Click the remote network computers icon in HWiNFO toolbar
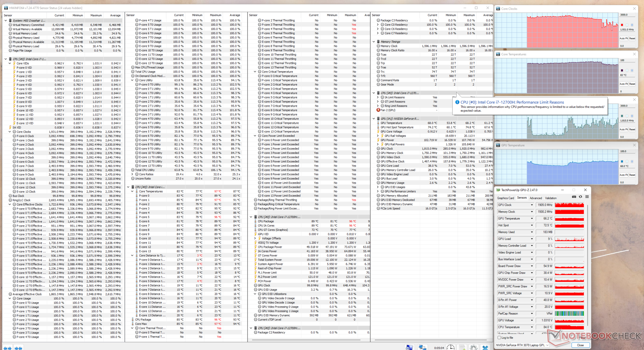The width and height of the screenshot is (644, 350). [x=422, y=347]
